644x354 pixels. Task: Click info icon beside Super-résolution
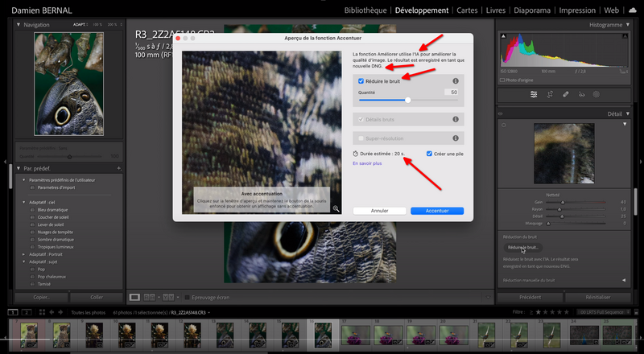(x=456, y=138)
